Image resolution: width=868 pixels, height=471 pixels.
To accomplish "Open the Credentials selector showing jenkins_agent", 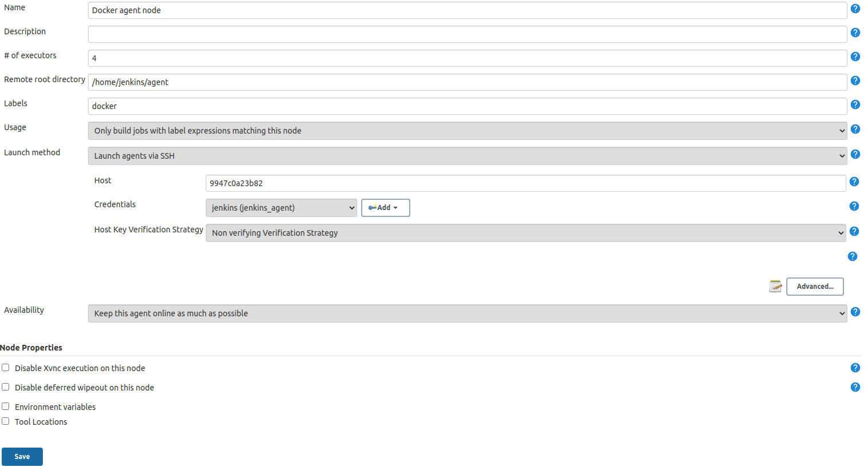I will [281, 207].
